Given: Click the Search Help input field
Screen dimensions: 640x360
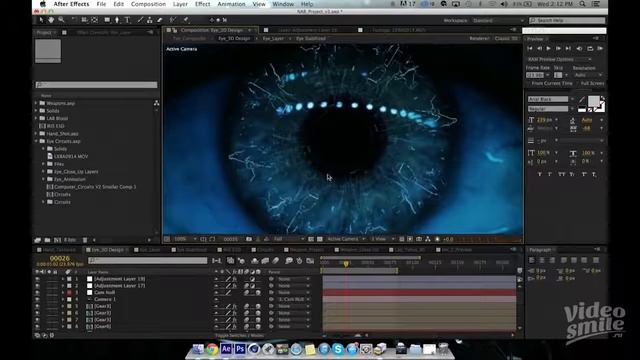Looking at the screenshot, I should [567, 20].
